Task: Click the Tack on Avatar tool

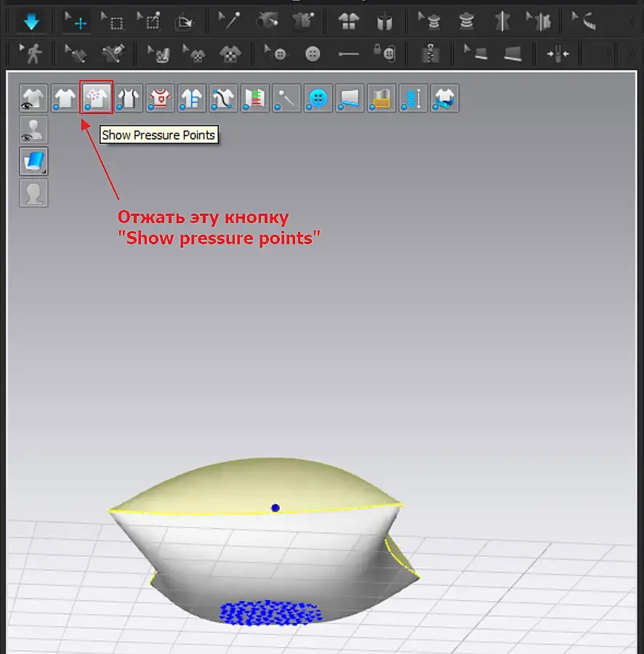Action: [267, 20]
